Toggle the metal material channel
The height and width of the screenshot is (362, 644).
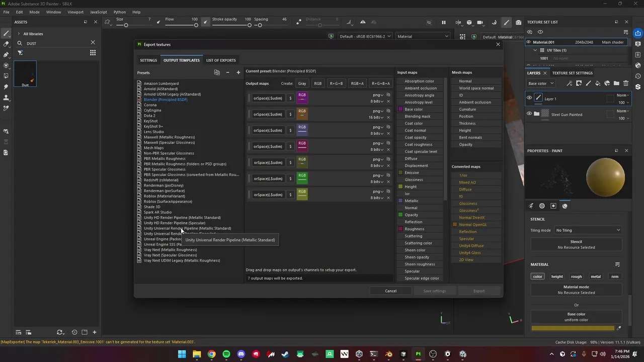pos(596,277)
